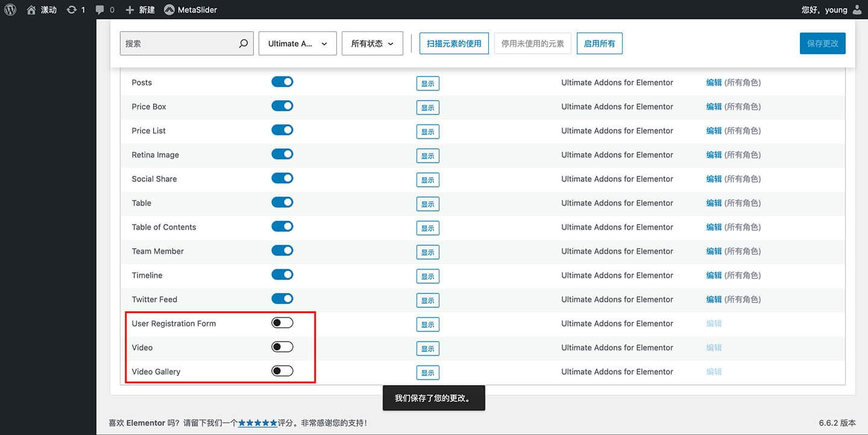Open the comments bubble icon

coord(105,10)
